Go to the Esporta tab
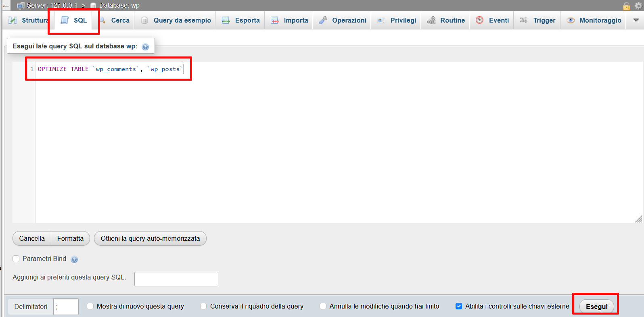Image resolution: width=644 pixels, height=317 pixels. tap(240, 20)
